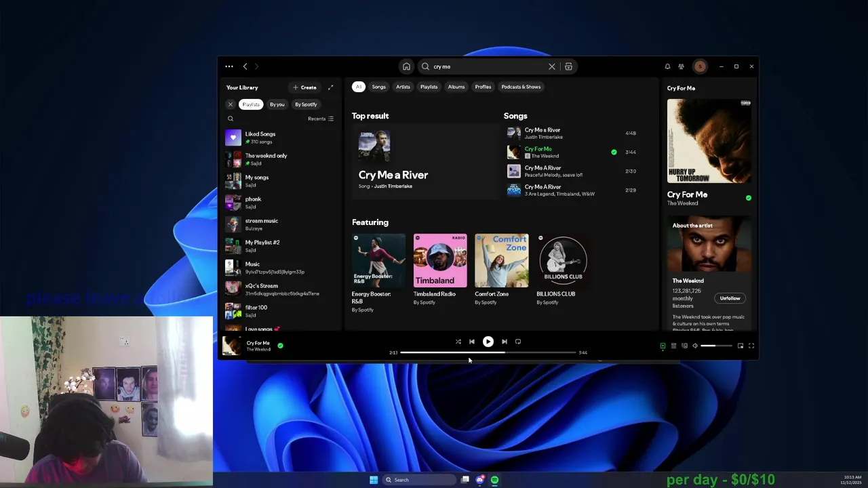Screen dimensions: 868x488
Task: Toggle saved checkmark on Cry For Me row
Action: click(x=614, y=152)
